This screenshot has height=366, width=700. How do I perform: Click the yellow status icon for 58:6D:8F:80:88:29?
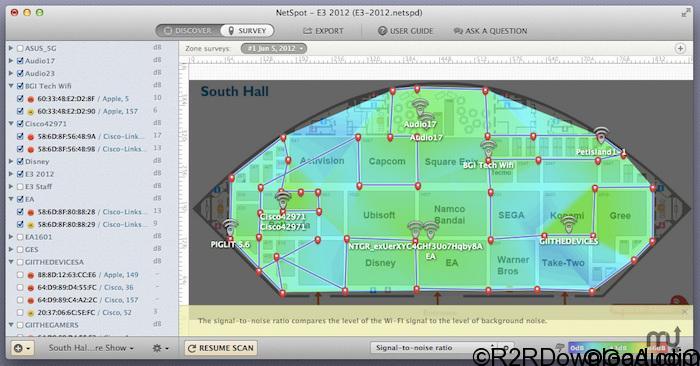tap(31, 225)
